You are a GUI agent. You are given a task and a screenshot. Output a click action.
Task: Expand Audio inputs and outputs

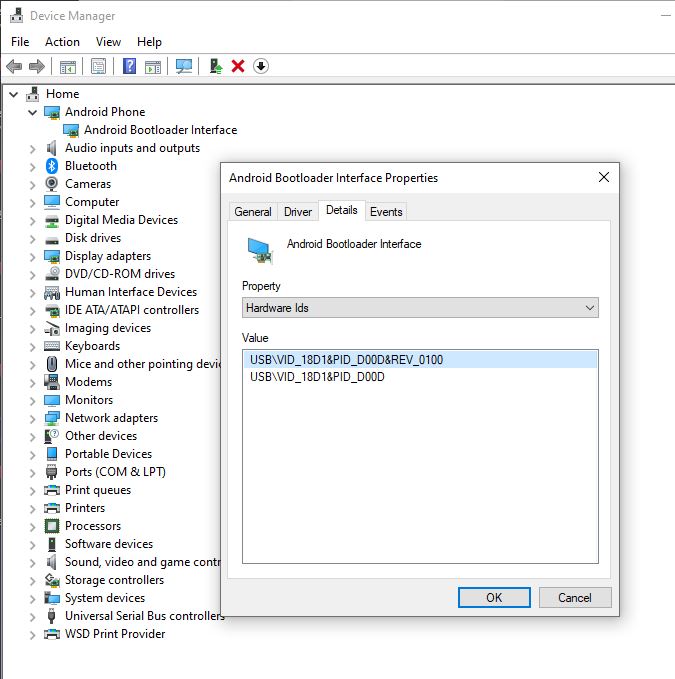click(32, 149)
